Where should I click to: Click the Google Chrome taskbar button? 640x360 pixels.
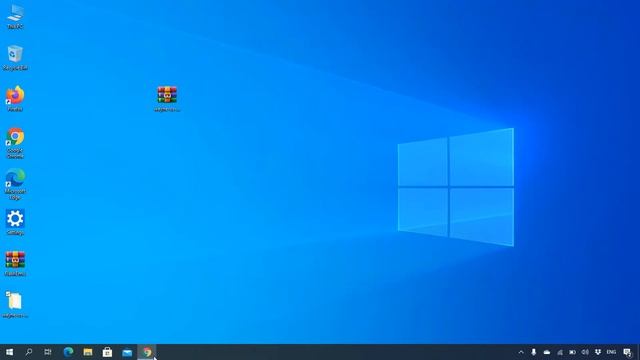pyautogui.click(x=147, y=352)
